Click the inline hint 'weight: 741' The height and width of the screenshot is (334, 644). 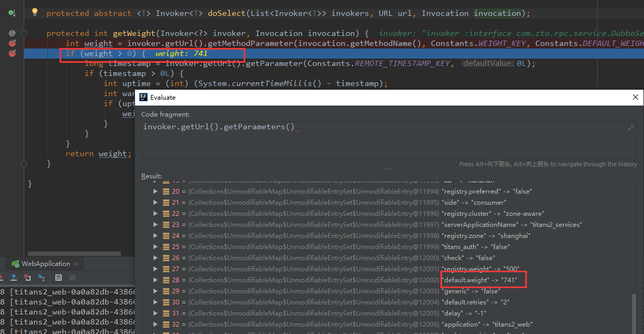point(181,53)
